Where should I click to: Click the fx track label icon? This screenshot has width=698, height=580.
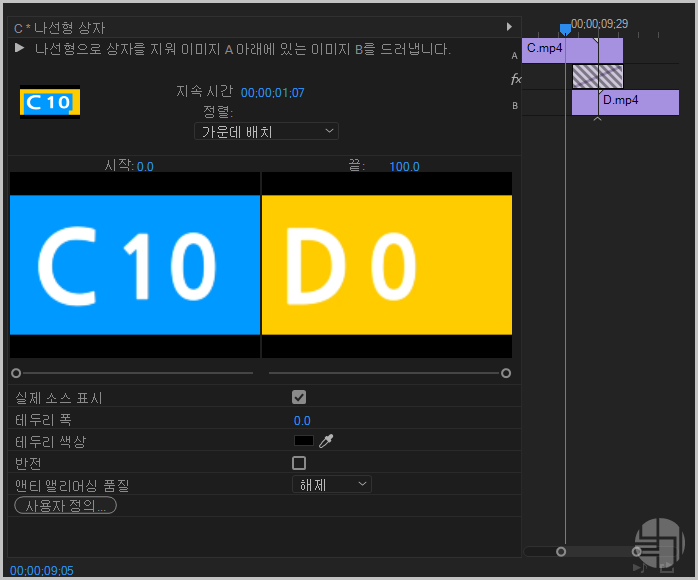[516, 79]
